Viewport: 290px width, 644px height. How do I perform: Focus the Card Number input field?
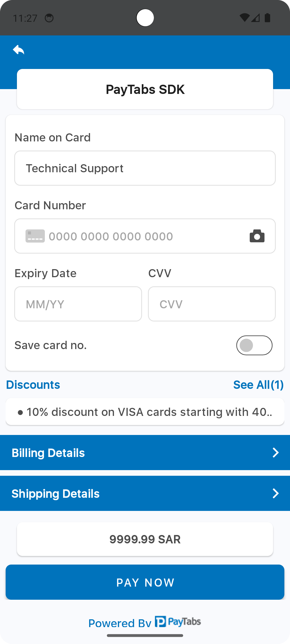tap(140, 236)
